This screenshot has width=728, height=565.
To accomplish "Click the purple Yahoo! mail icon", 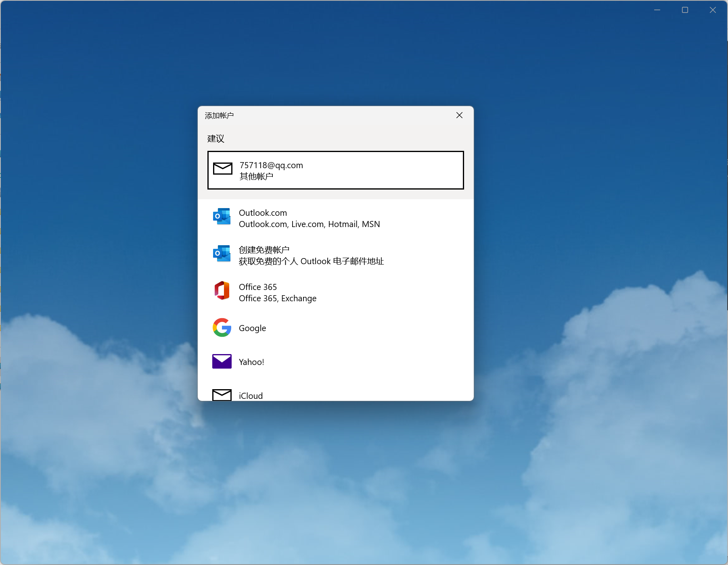I will [x=222, y=361].
